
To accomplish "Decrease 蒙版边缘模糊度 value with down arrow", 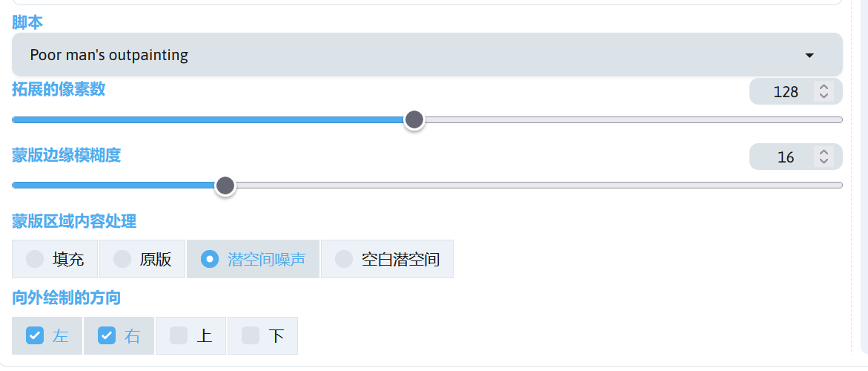I will (824, 162).
